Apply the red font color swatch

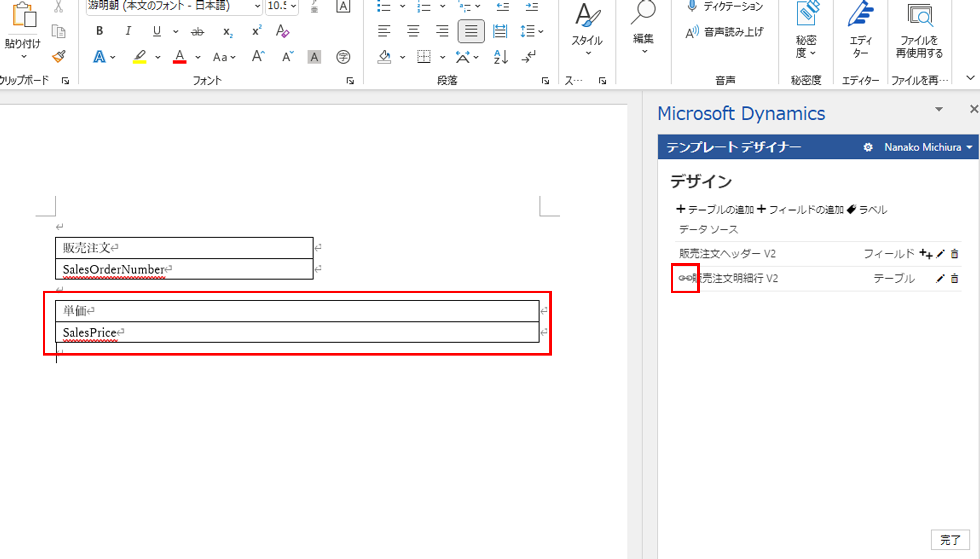[180, 57]
